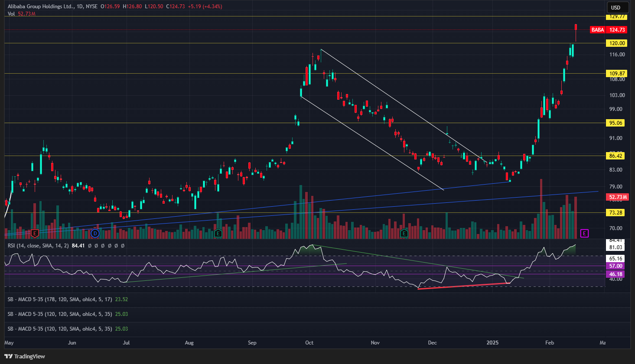Select the 86.42 horizontal line label
The height and width of the screenshot is (364, 635).
[615, 156]
